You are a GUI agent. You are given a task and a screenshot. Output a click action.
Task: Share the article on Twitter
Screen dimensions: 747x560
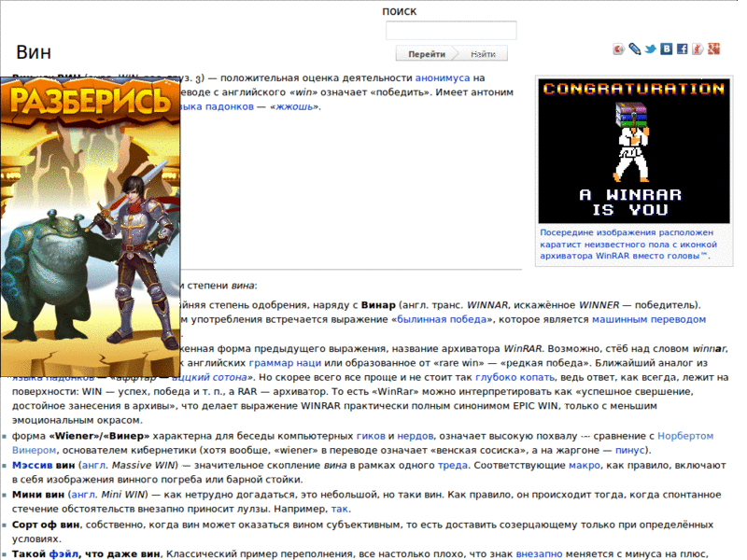[x=650, y=49]
